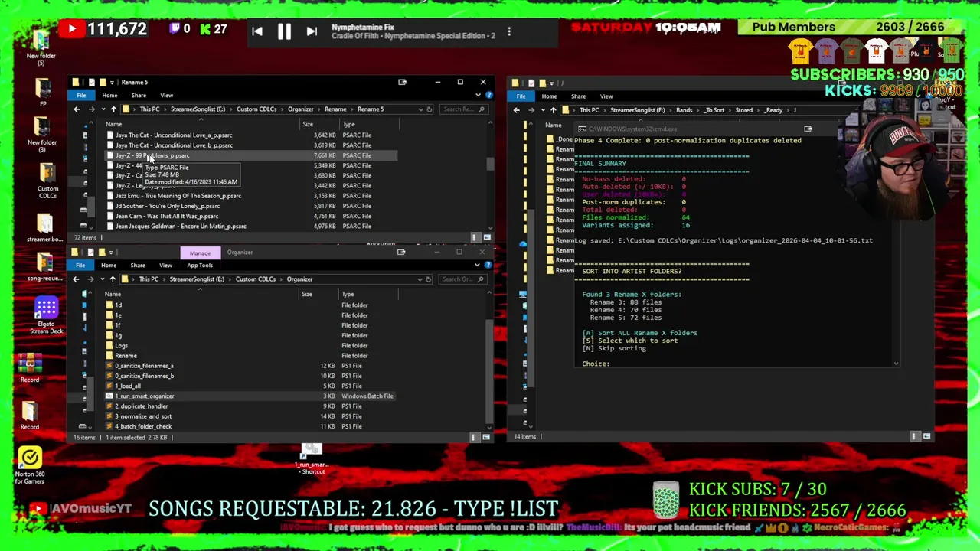
Task: Click the Search Organizer box
Action: 463,279
